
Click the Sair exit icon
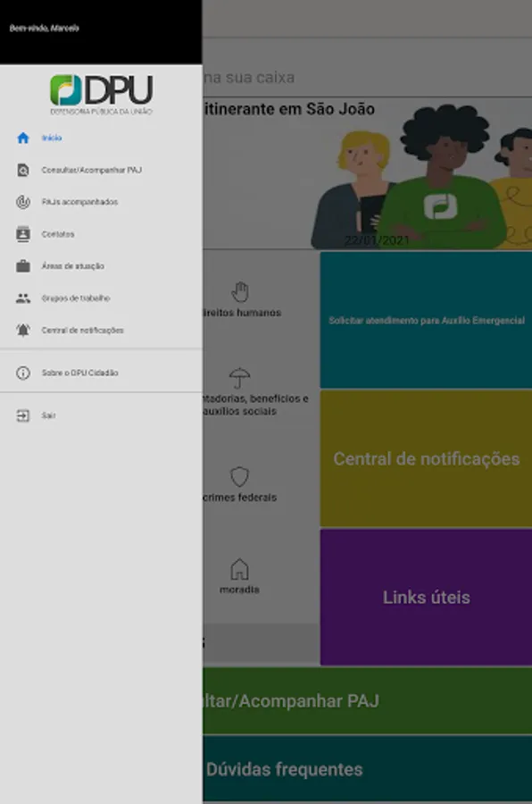tap(23, 415)
